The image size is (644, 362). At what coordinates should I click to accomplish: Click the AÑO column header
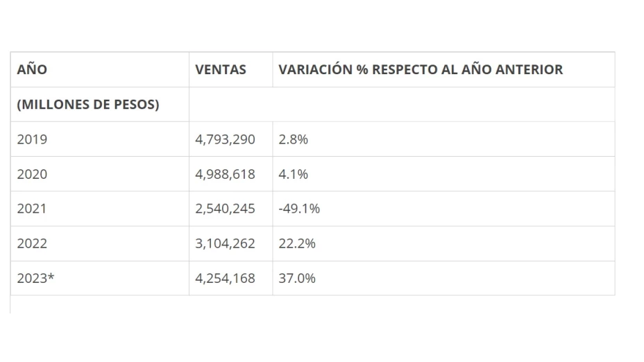click(x=100, y=70)
